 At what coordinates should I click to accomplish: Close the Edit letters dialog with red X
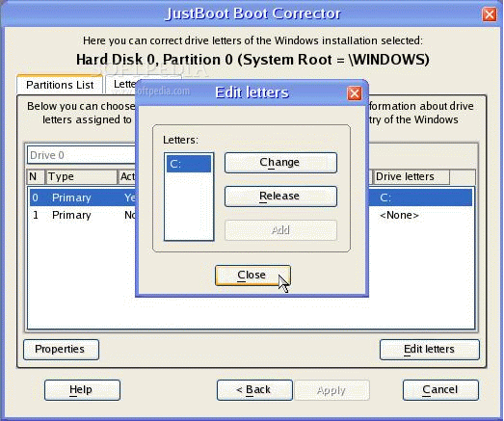tap(355, 93)
